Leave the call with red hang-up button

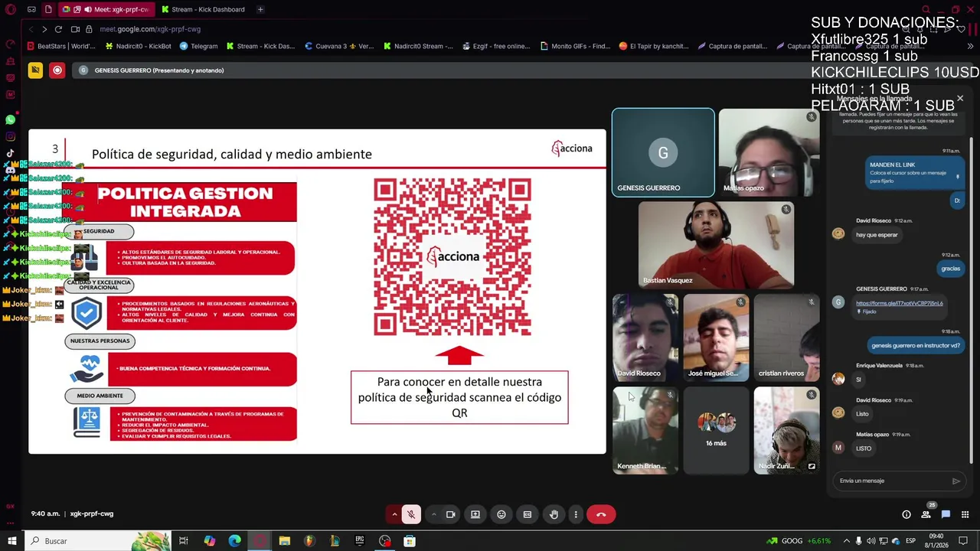(601, 514)
